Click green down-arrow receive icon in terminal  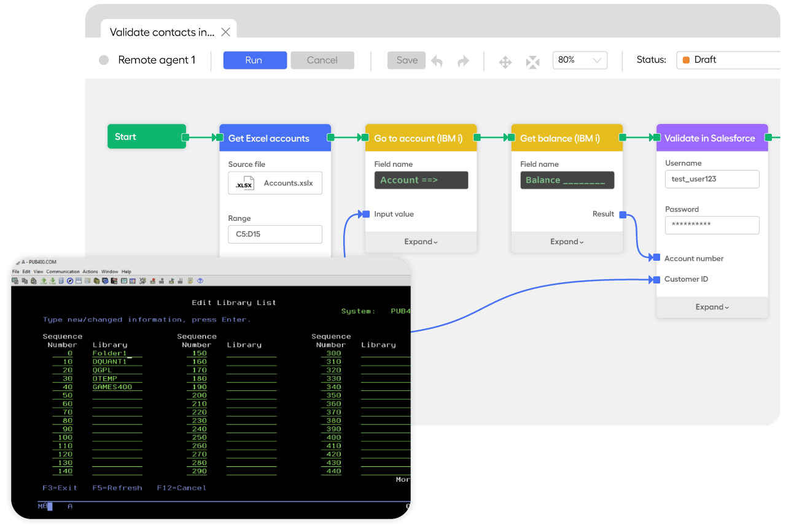[x=52, y=281]
